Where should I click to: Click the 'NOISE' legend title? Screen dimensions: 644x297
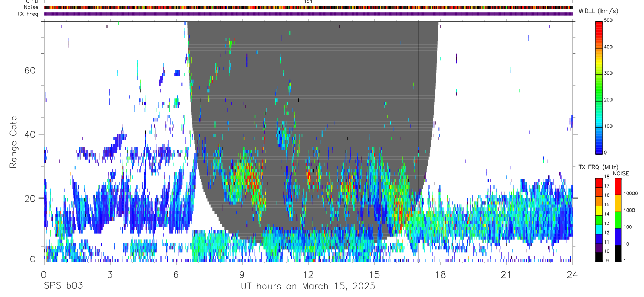point(620,173)
